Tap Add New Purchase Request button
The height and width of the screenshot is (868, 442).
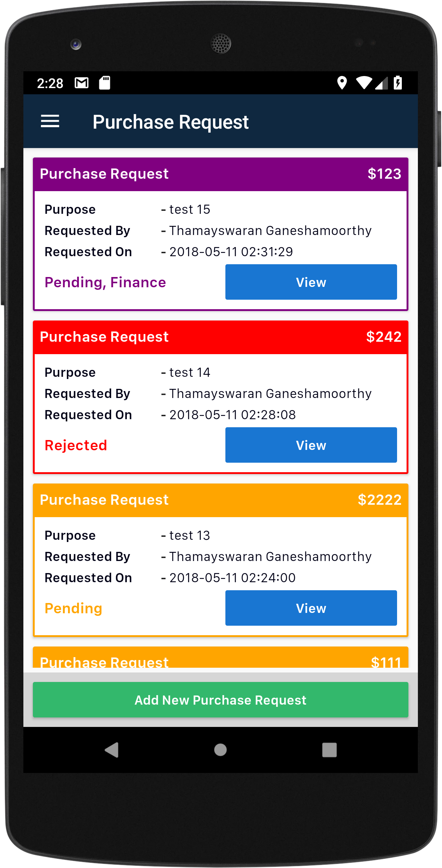pyautogui.click(x=220, y=700)
